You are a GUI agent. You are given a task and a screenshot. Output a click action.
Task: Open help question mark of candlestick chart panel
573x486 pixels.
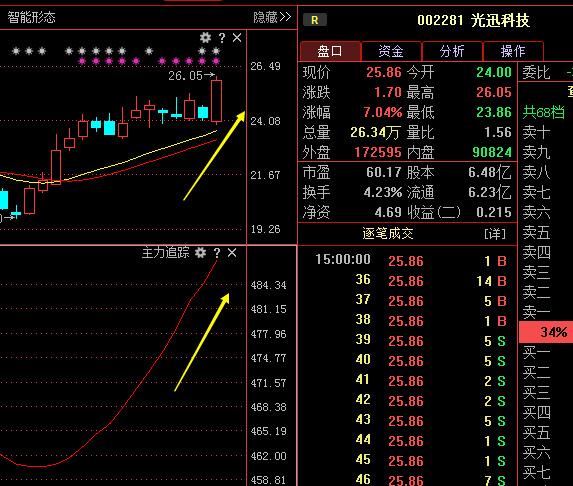[x=221, y=38]
